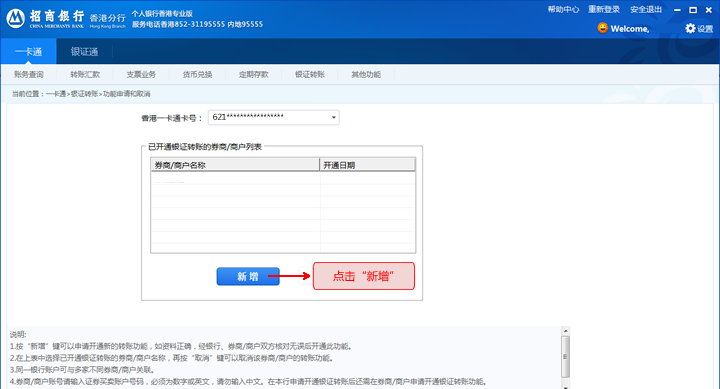Open the 货币兑换 menu

tap(197, 74)
